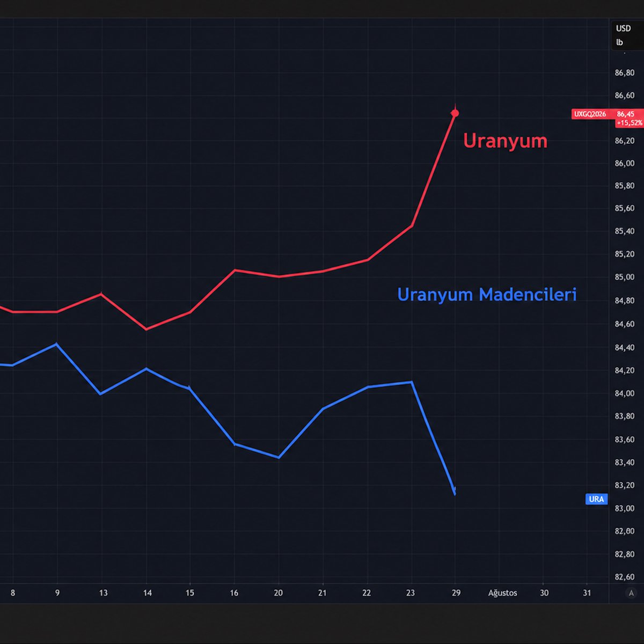This screenshot has height=644, width=644.
Task: Click date 20 on the time axis
Action: point(278,593)
